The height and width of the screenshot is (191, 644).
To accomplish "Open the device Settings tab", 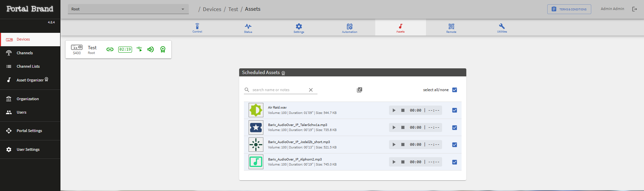I will click(x=299, y=27).
